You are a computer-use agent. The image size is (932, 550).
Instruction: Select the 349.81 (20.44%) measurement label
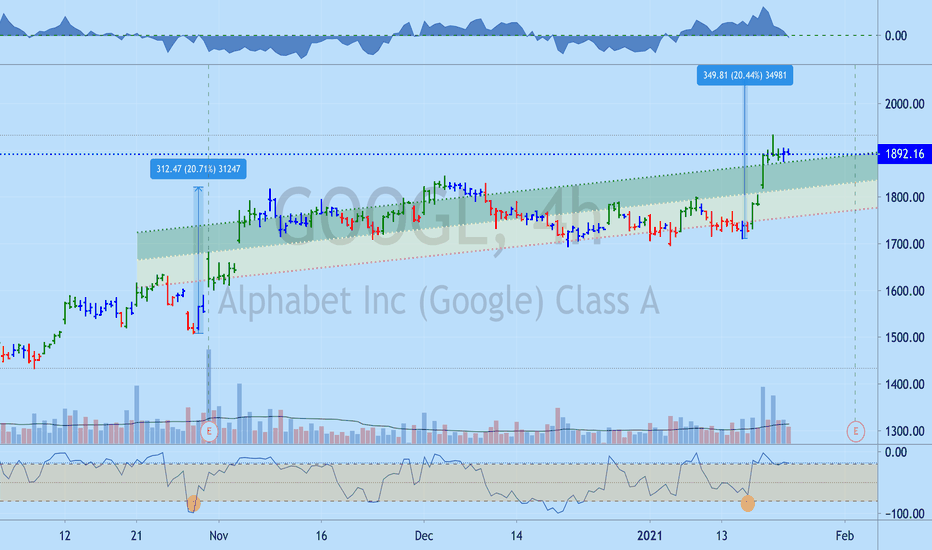[745, 76]
